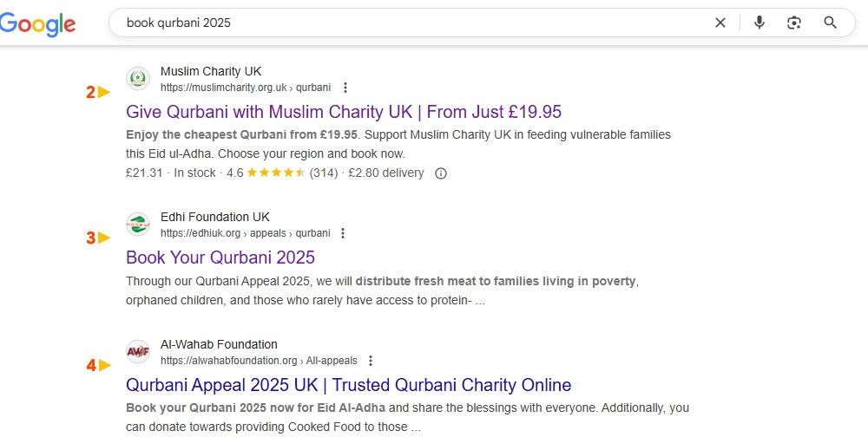The height and width of the screenshot is (437, 868).
Task: Open more options for Edhi Foundation result
Action: point(343,233)
